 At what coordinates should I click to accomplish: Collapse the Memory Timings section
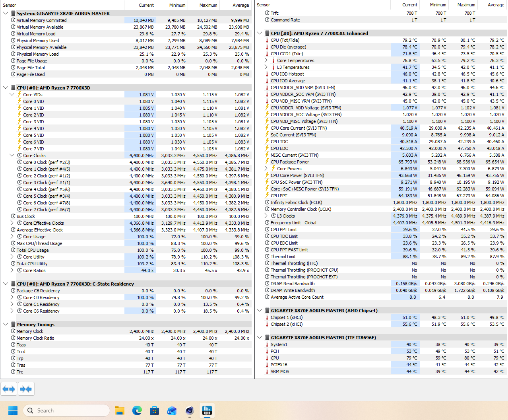pos(6,325)
